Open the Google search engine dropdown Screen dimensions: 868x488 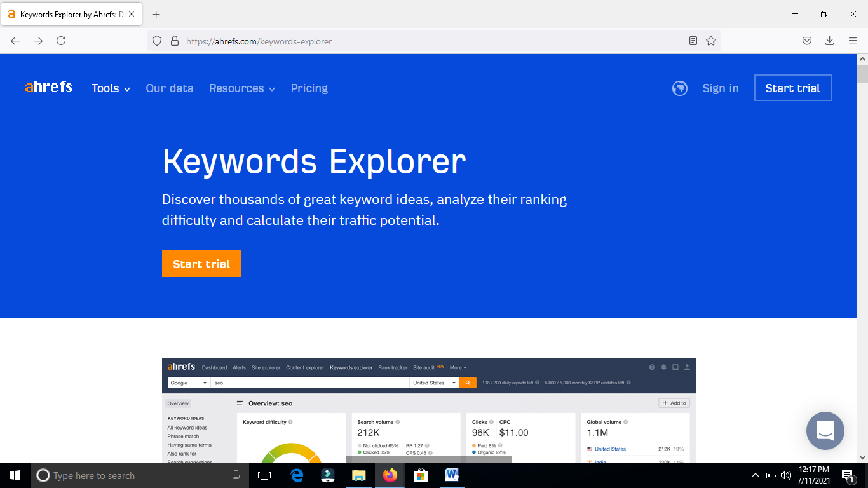[189, 383]
